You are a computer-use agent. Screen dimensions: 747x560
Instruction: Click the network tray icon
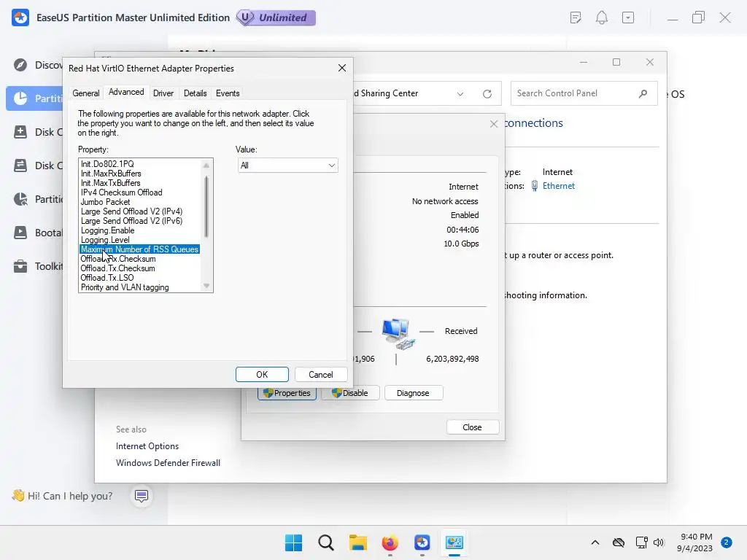(x=641, y=542)
